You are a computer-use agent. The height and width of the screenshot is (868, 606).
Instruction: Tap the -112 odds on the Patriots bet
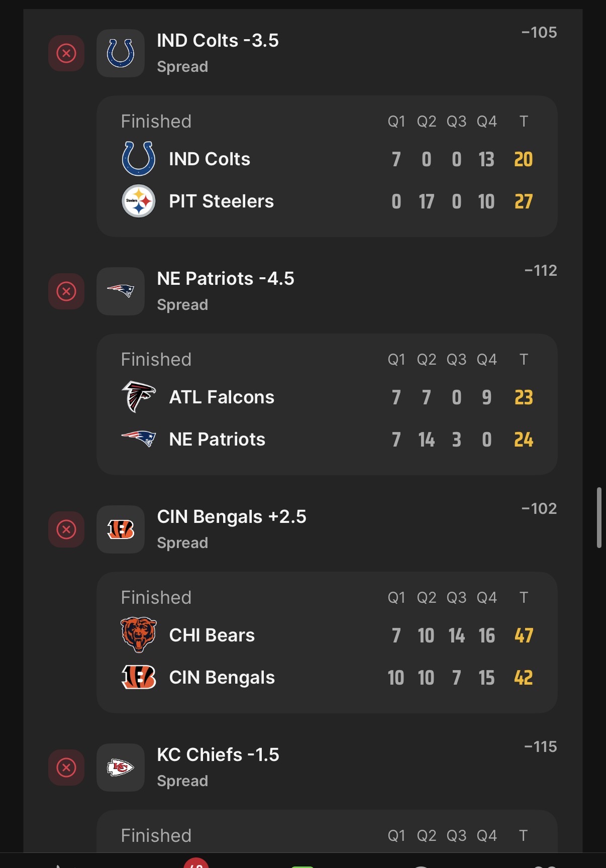pos(541,271)
